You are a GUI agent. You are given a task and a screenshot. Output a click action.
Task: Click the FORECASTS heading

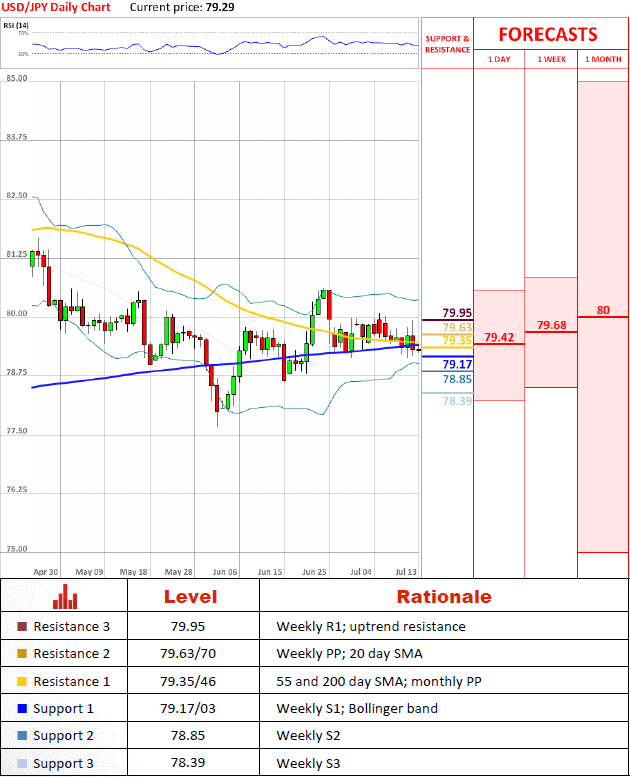[x=548, y=35]
